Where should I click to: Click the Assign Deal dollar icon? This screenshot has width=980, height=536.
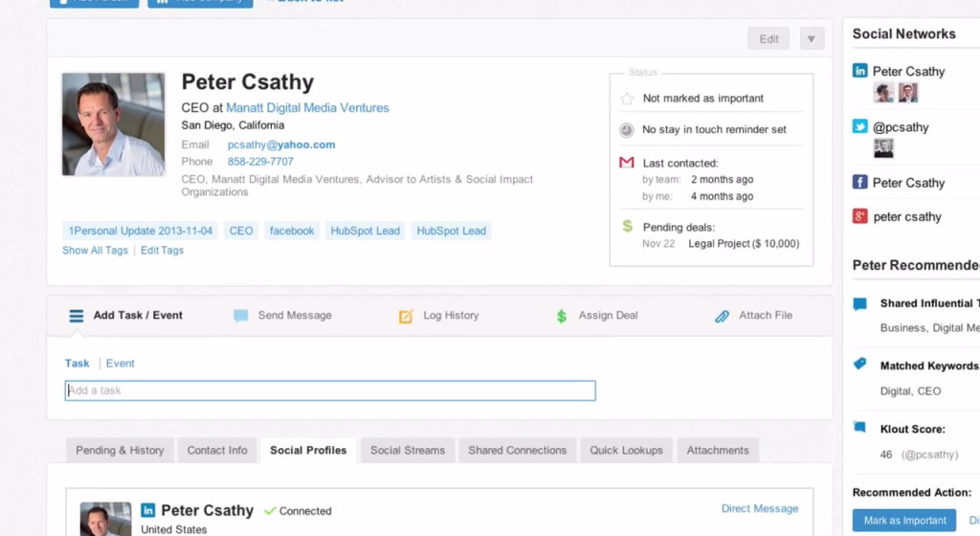pos(562,316)
